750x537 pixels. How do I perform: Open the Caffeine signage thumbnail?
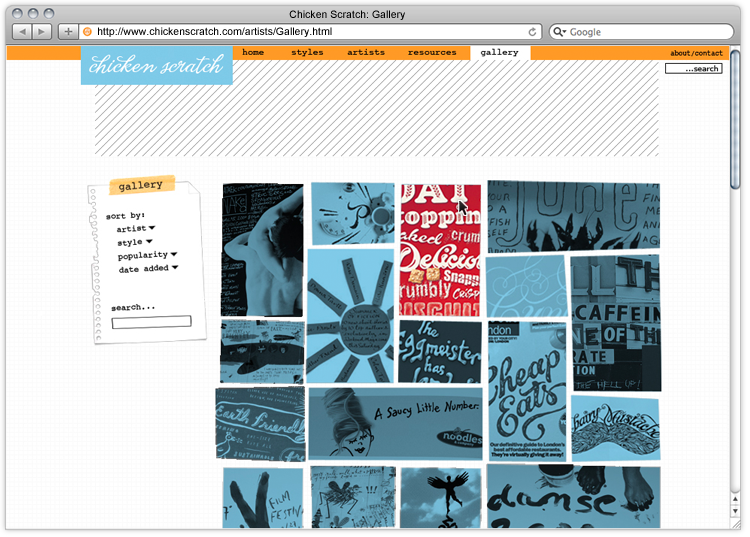pyautogui.click(x=616, y=323)
